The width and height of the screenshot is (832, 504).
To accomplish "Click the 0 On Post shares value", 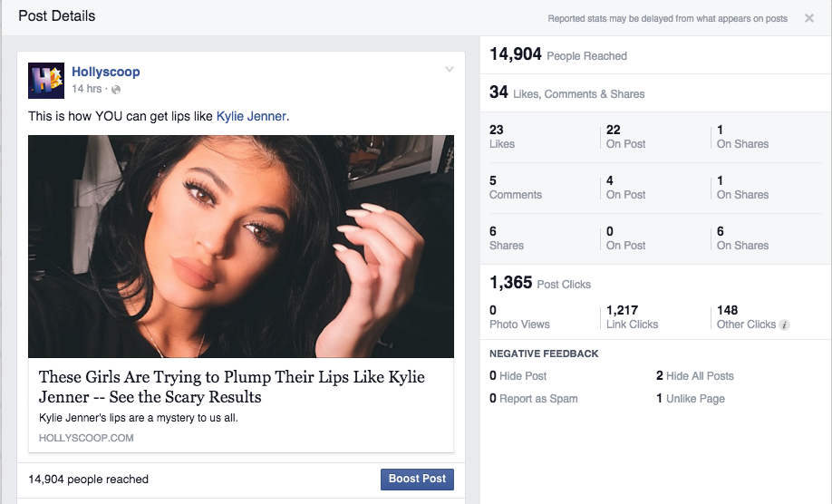I will (625, 238).
